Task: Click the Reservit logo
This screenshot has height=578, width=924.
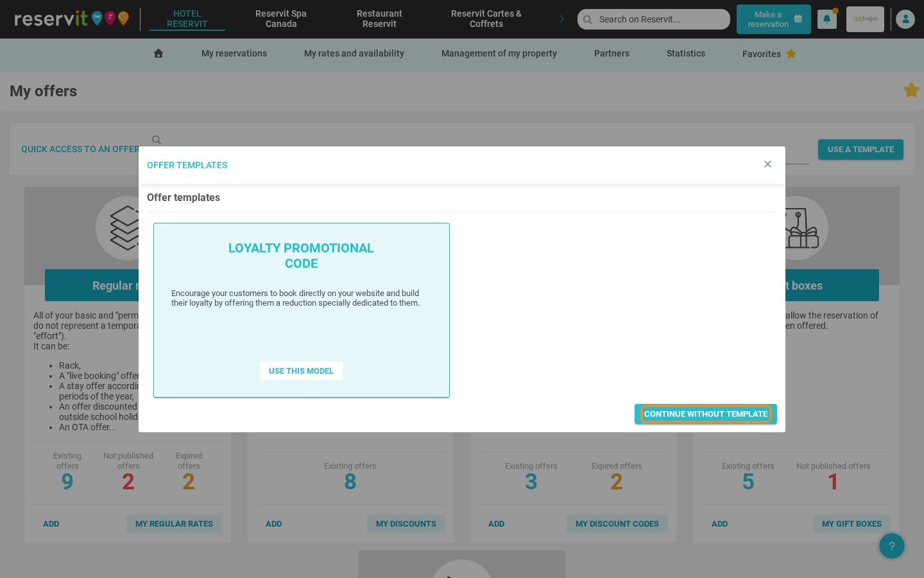Action: (x=71, y=18)
